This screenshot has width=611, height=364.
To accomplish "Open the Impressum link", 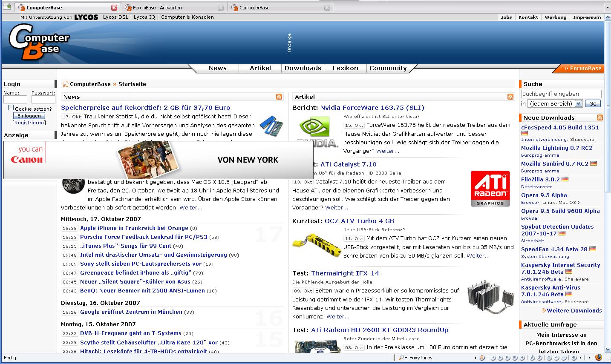I will (587, 17).
